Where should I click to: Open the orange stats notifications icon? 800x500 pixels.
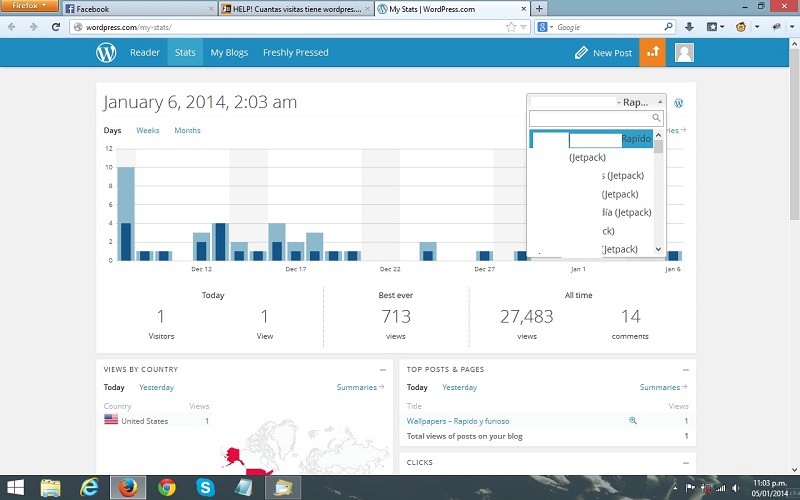click(653, 52)
